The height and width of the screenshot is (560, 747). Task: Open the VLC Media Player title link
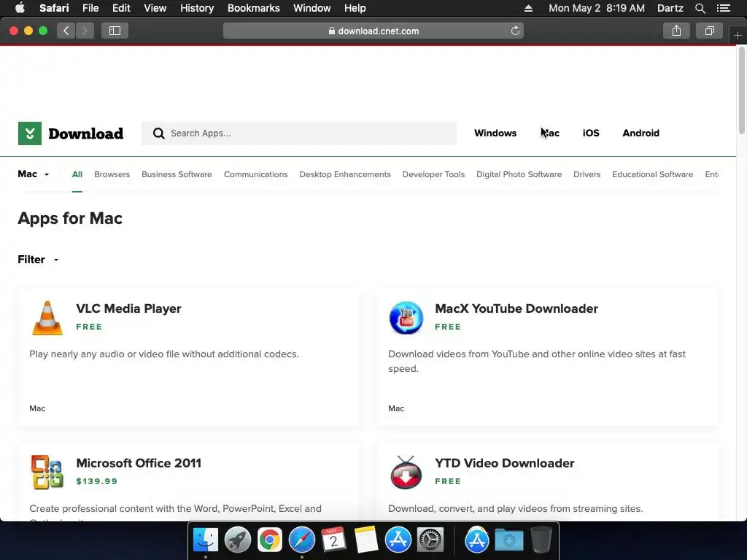[x=128, y=308]
